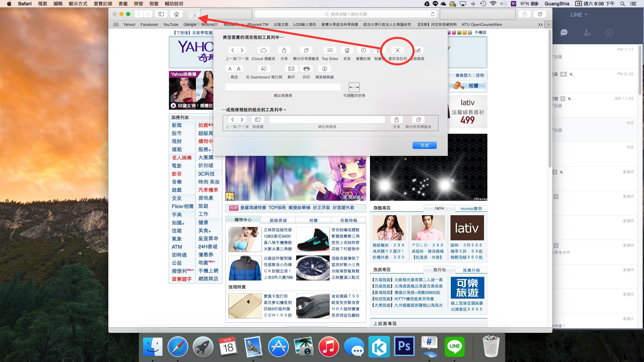The height and width of the screenshot is (362, 644).
Task: Click the Favorites Bar star icon in panel
Action: pyautogui.click(x=397, y=50)
